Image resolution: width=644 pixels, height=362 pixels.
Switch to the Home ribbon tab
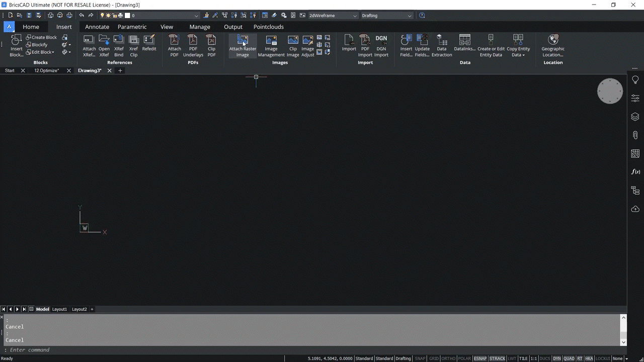[x=31, y=27]
